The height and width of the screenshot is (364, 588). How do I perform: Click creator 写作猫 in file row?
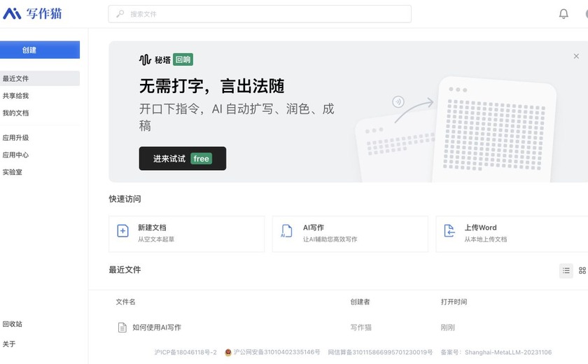360,328
